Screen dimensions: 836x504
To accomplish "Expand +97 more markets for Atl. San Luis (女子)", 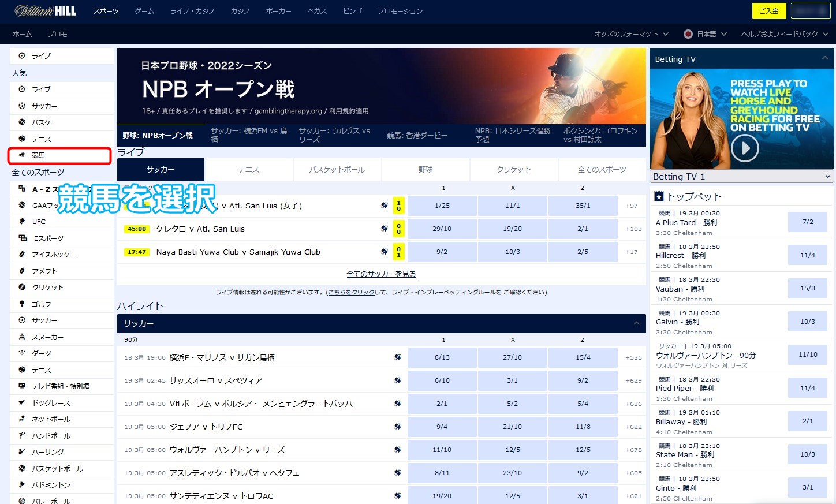I will click(x=632, y=206).
